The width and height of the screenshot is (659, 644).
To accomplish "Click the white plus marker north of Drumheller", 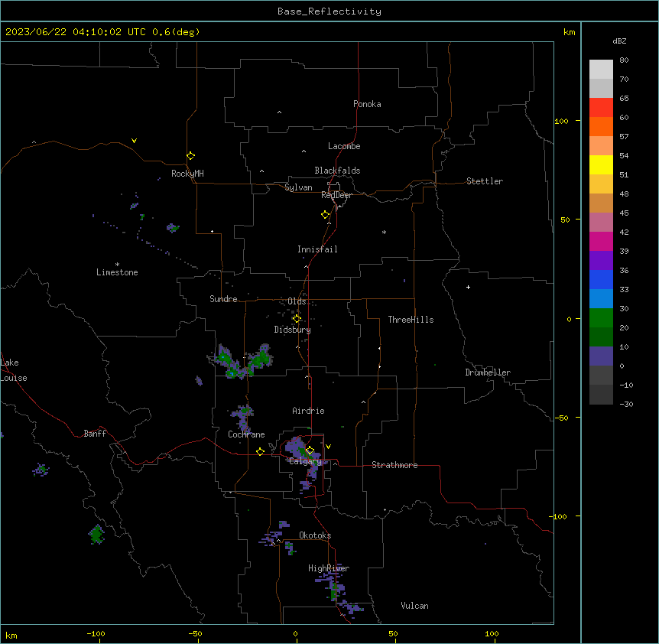I will [468, 287].
